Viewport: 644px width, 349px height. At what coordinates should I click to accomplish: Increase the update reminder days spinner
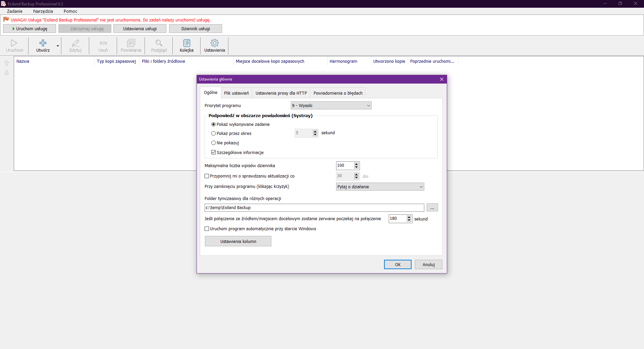357,174
